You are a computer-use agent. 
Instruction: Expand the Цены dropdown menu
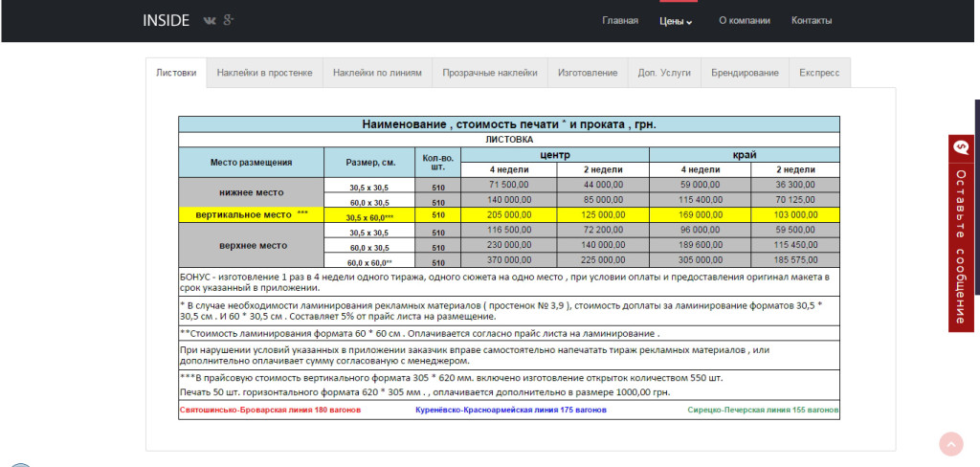(676, 21)
